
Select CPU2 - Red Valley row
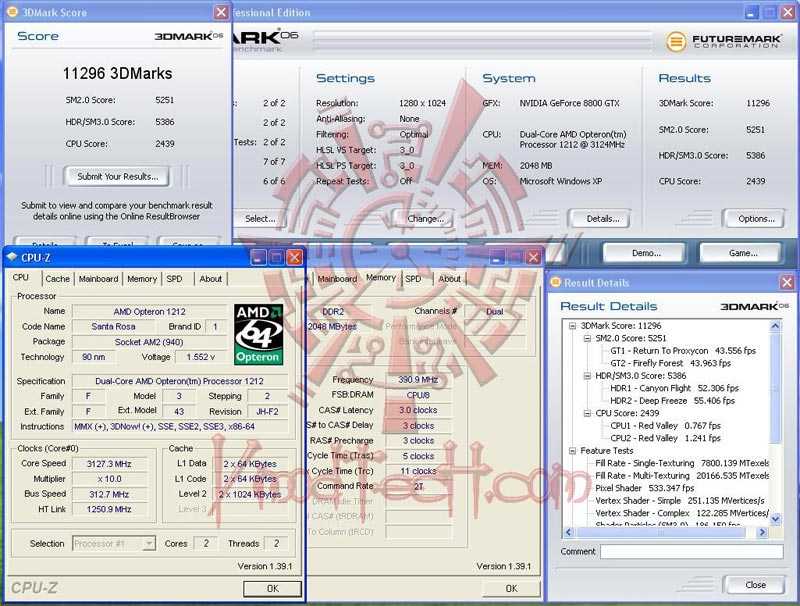tap(665, 438)
